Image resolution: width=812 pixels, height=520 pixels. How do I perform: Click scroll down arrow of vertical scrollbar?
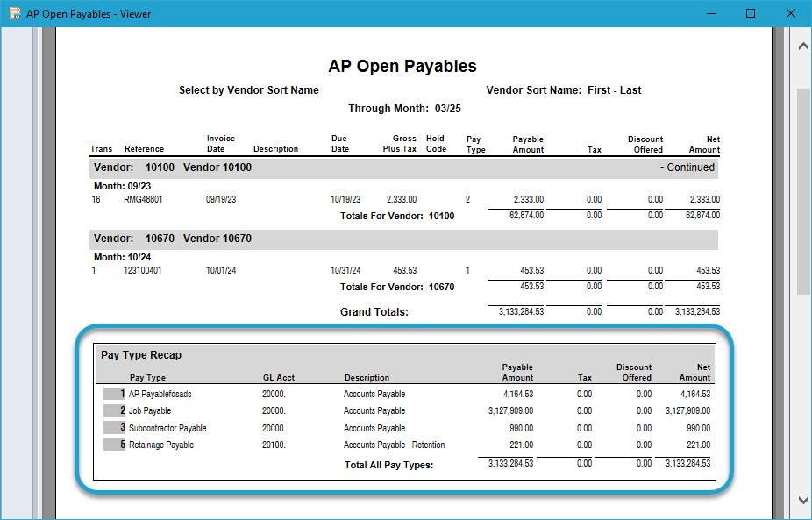click(x=803, y=501)
